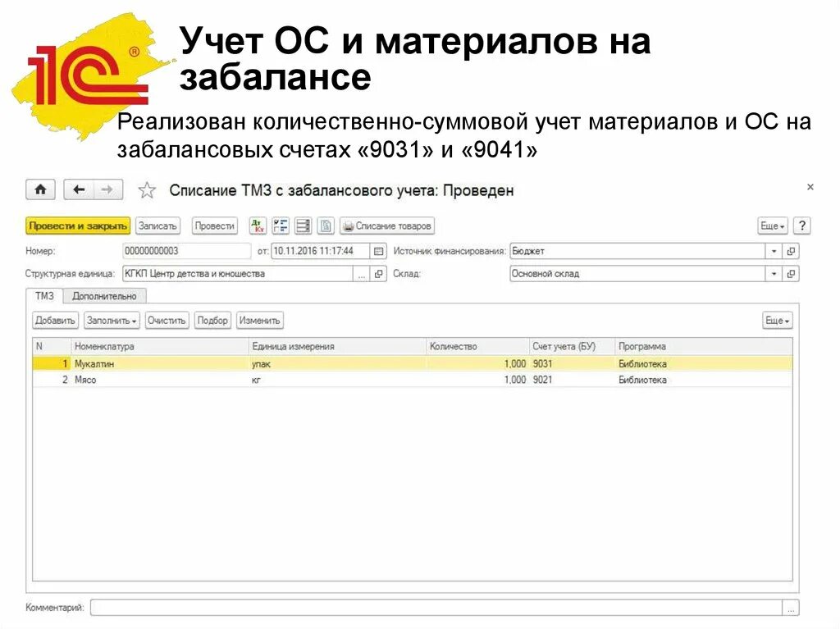
Task: Edit the document date field
Action: 321,251
